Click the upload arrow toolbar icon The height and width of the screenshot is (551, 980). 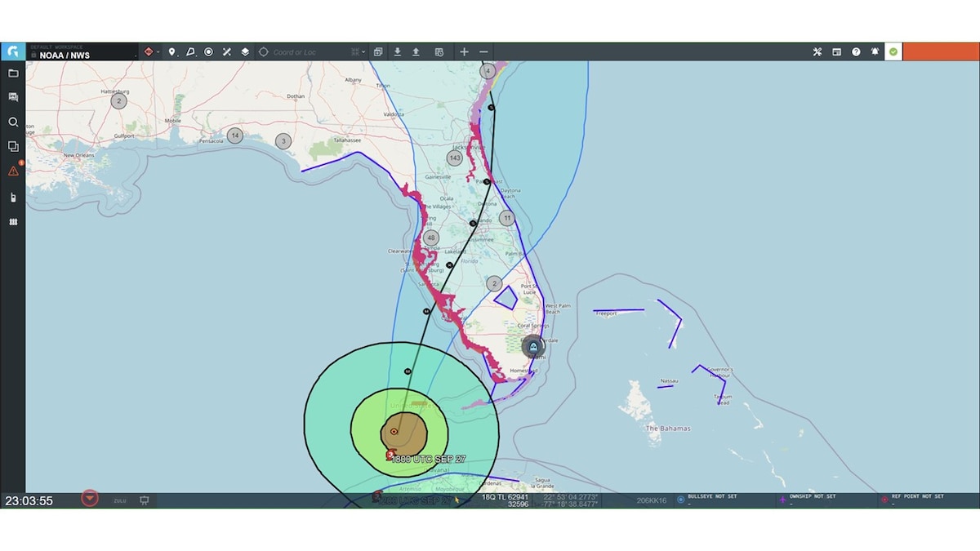[x=416, y=51]
